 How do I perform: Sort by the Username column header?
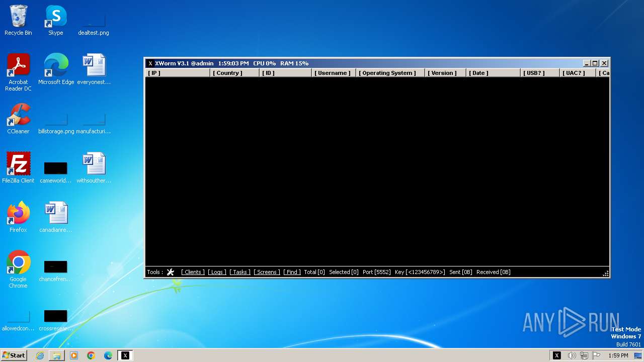click(x=334, y=73)
